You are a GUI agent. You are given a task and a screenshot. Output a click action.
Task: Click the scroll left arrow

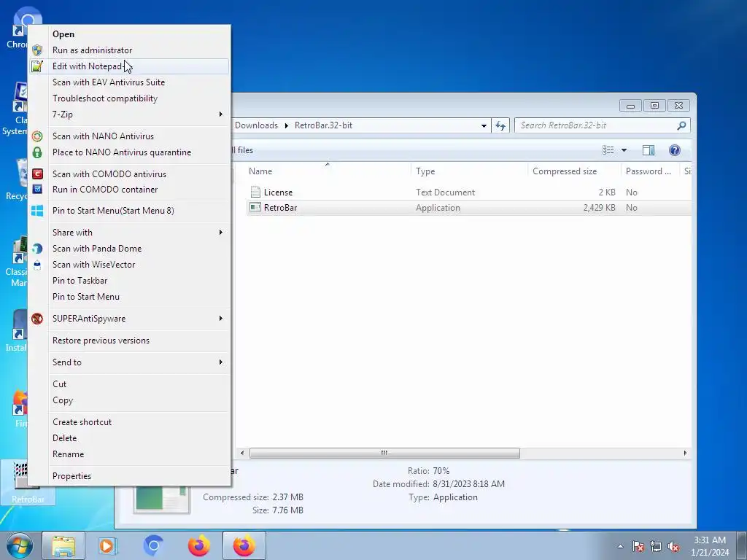242,454
